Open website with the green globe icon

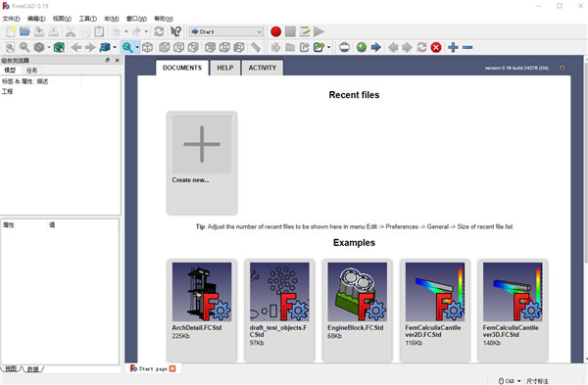click(x=362, y=47)
